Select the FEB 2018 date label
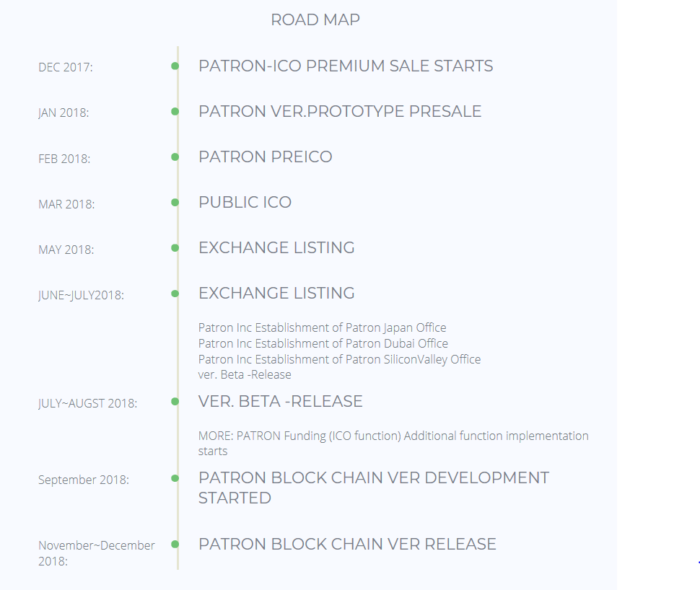The height and width of the screenshot is (590, 700). pyautogui.click(x=64, y=159)
